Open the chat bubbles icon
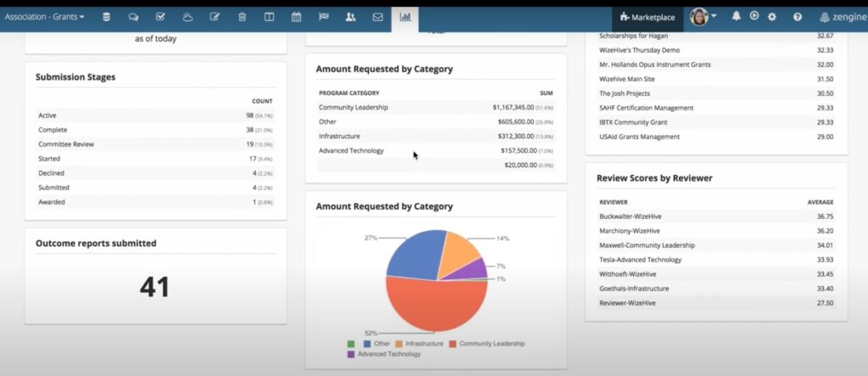 point(133,17)
